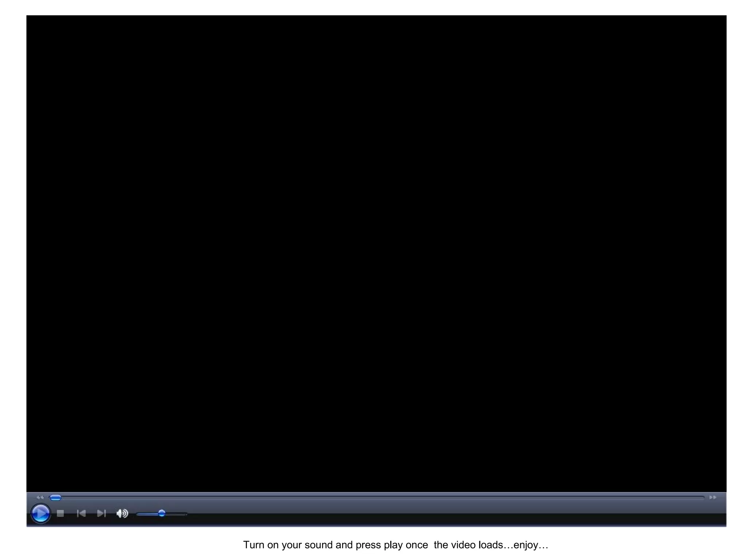Click the word 'enjoy' in the caption

click(526, 545)
